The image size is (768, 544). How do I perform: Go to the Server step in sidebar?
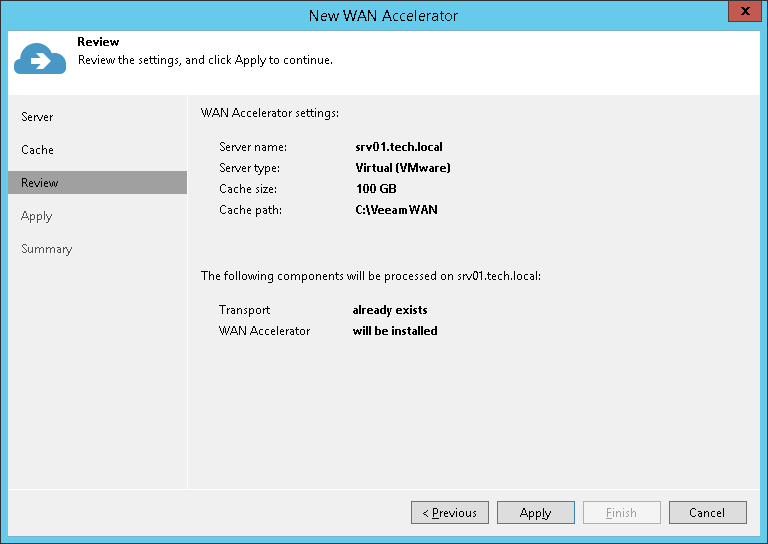click(x=37, y=117)
